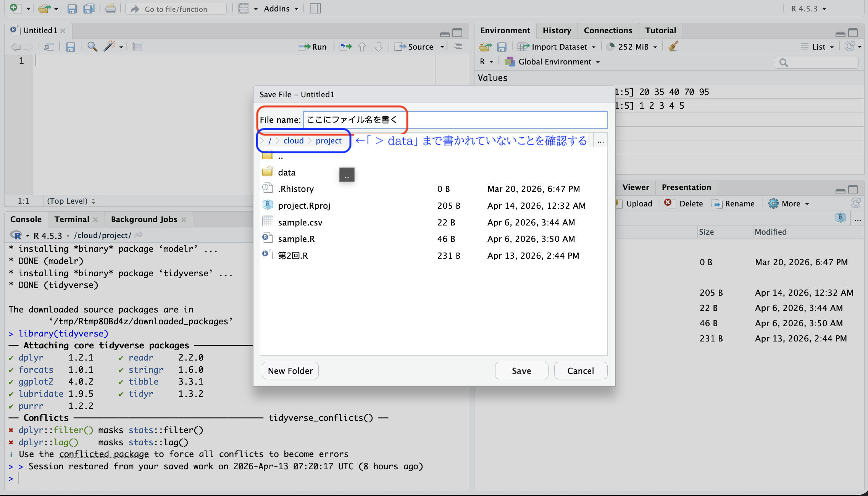Open the data folder in file list

[287, 172]
